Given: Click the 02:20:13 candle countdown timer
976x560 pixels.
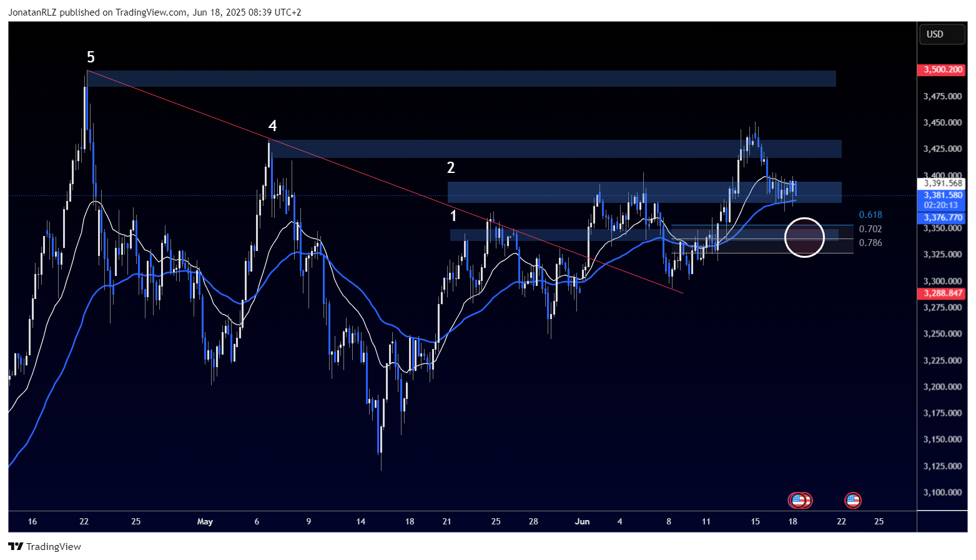Looking at the screenshot, I should pos(942,205).
